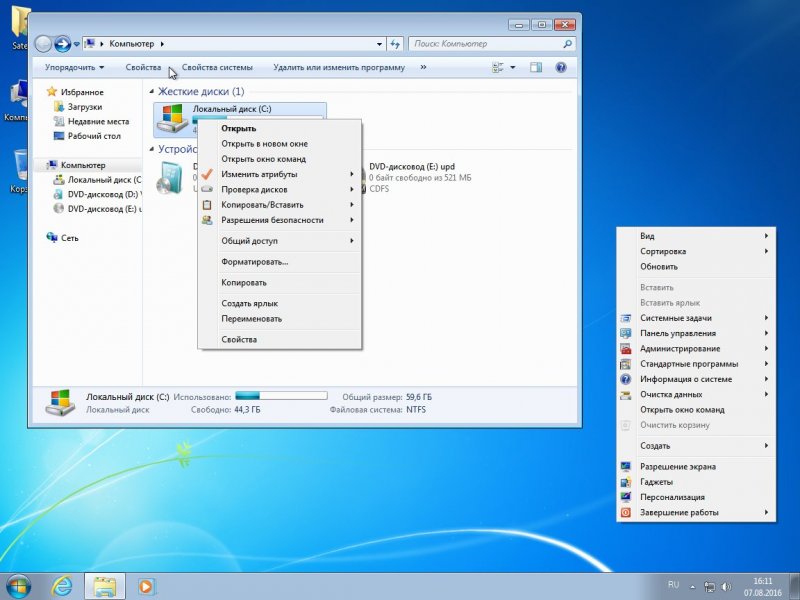Choose Открыть окно команд on desktop menu
Viewport: 800px width, 600px height.
tap(696, 410)
